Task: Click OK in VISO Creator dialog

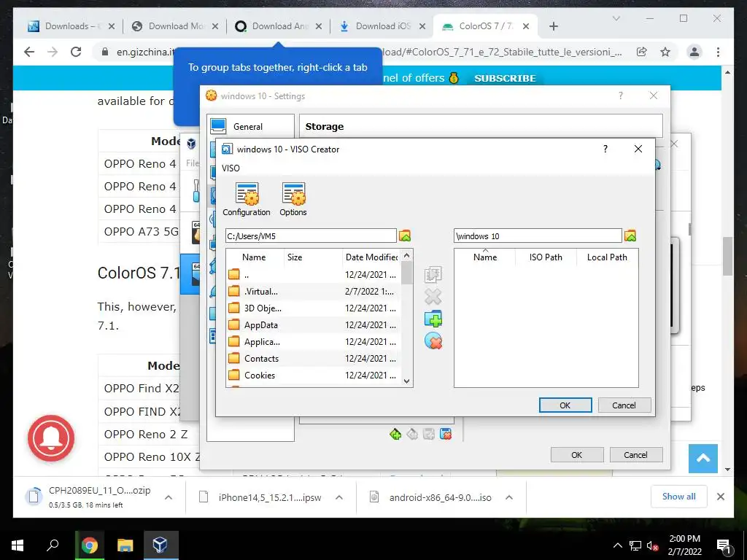Action: [565, 405]
